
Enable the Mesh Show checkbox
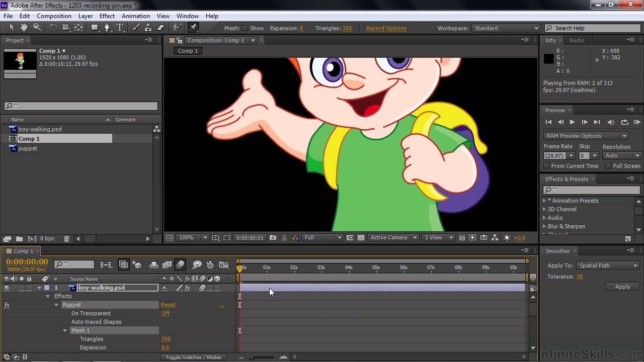click(x=245, y=29)
